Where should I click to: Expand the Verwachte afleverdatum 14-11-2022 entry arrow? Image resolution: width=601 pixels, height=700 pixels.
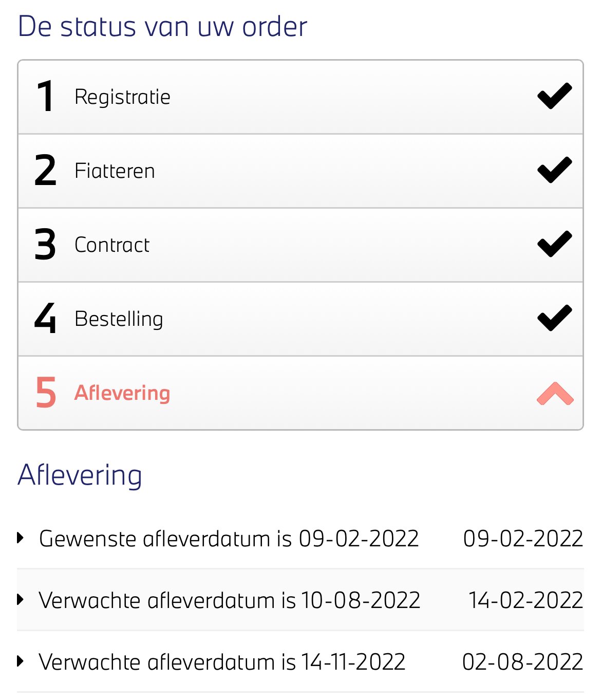21,661
